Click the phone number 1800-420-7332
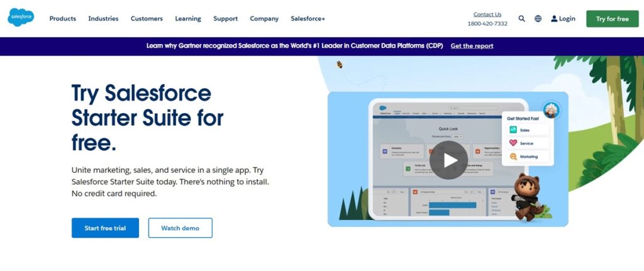The width and height of the screenshot is (644, 271). [487, 24]
